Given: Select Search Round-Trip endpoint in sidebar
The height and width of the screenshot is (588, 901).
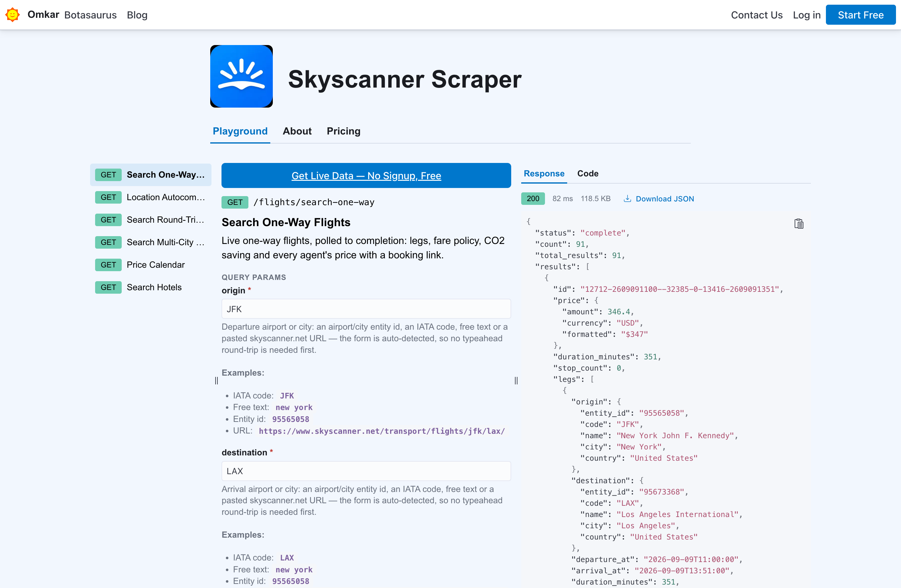Looking at the screenshot, I should [151, 220].
